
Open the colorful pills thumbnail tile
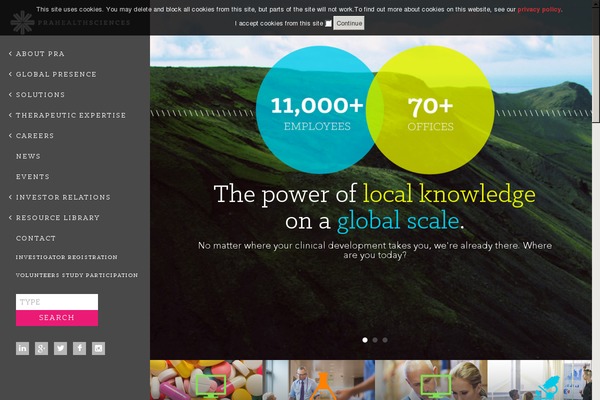206,380
